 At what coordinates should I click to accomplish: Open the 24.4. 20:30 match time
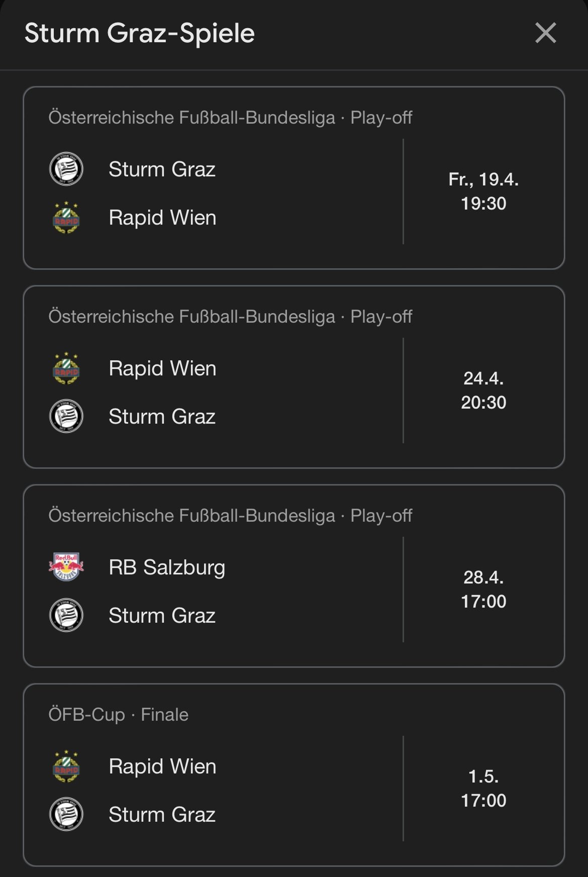point(483,391)
